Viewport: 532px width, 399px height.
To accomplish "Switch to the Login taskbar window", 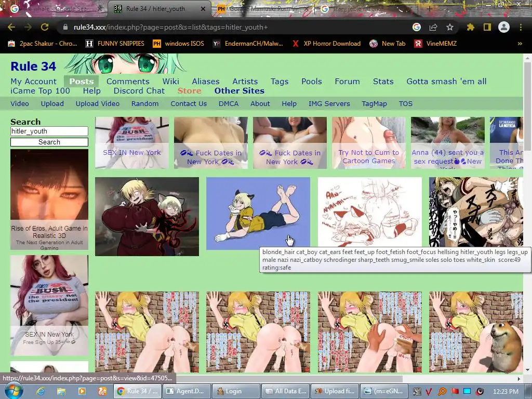I will (x=236, y=391).
